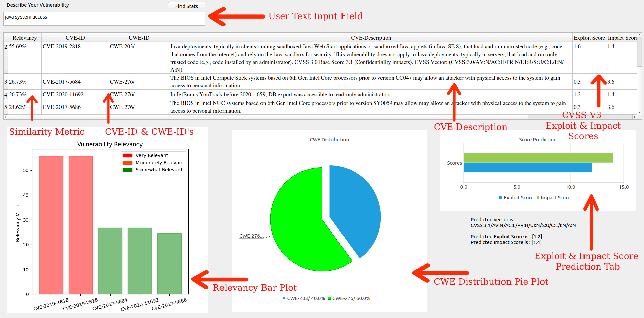Click the Very Relevant red legend swatch
644x318 pixels.
point(127,155)
